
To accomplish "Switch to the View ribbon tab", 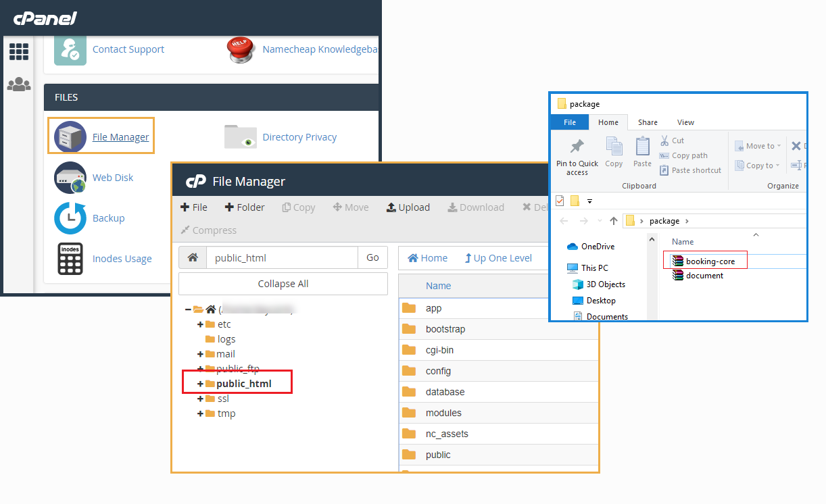I will pyautogui.click(x=685, y=122).
